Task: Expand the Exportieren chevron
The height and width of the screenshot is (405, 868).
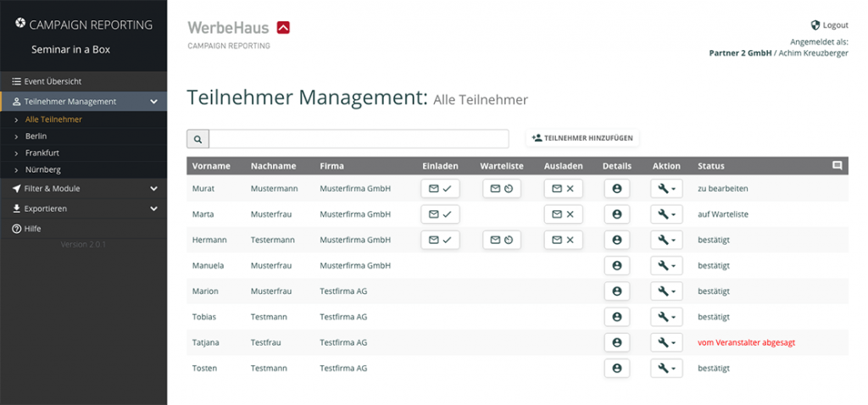Action: click(x=154, y=208)
